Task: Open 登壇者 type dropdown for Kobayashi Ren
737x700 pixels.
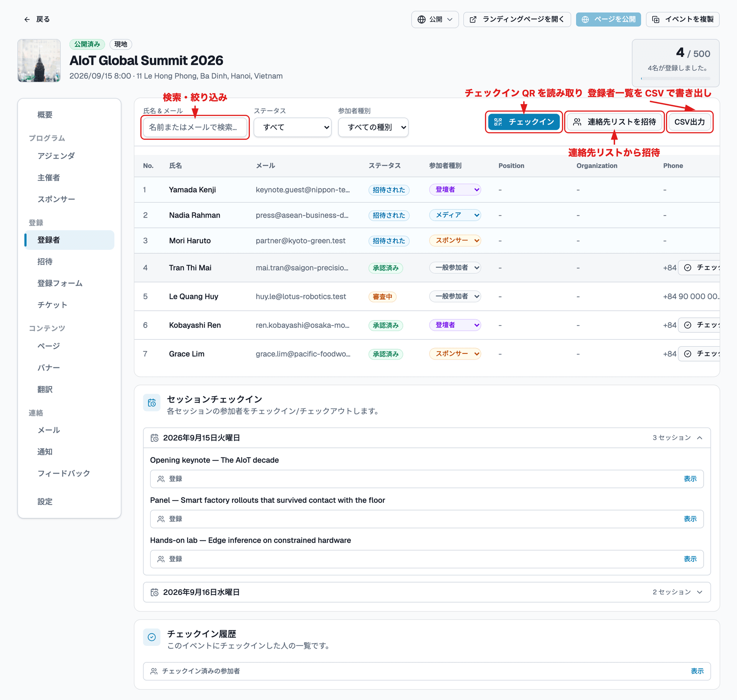Action: pyautogui.click(x=455, y=325)
